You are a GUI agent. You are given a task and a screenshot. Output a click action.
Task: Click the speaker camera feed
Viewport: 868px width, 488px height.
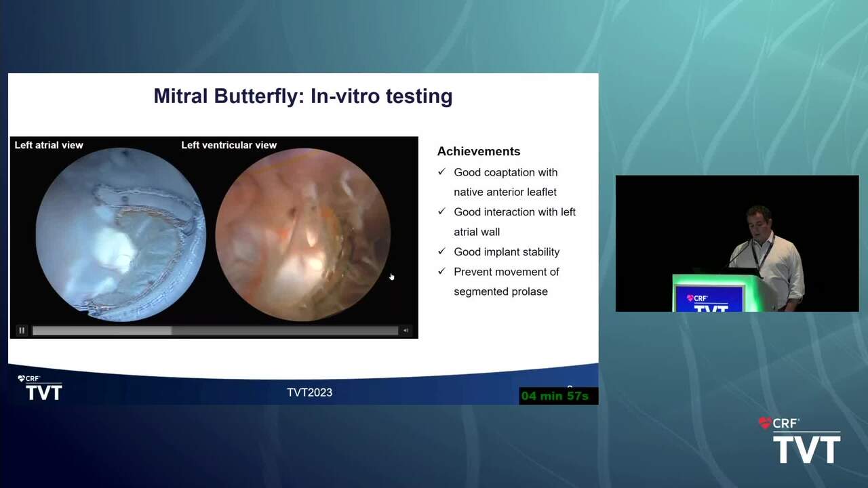click(737, 244)
